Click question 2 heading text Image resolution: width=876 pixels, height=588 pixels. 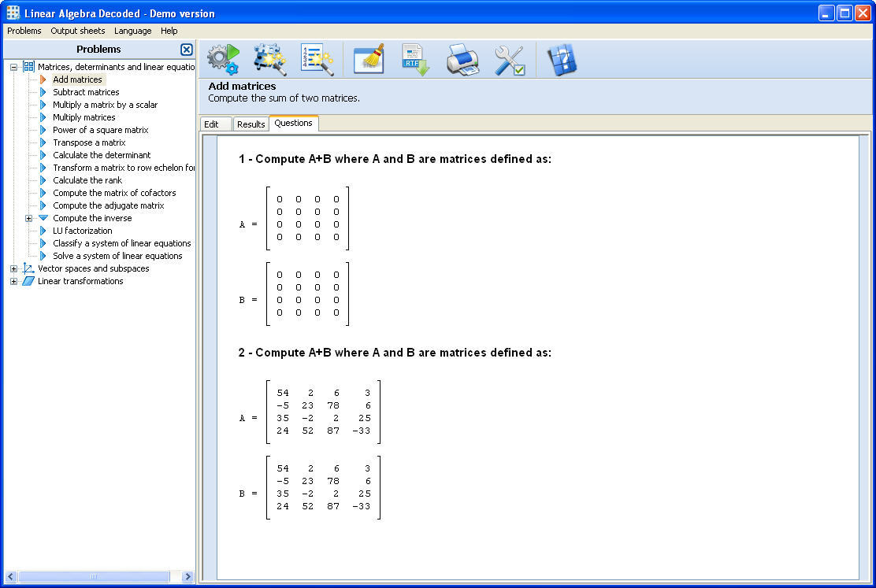point(395,353)
